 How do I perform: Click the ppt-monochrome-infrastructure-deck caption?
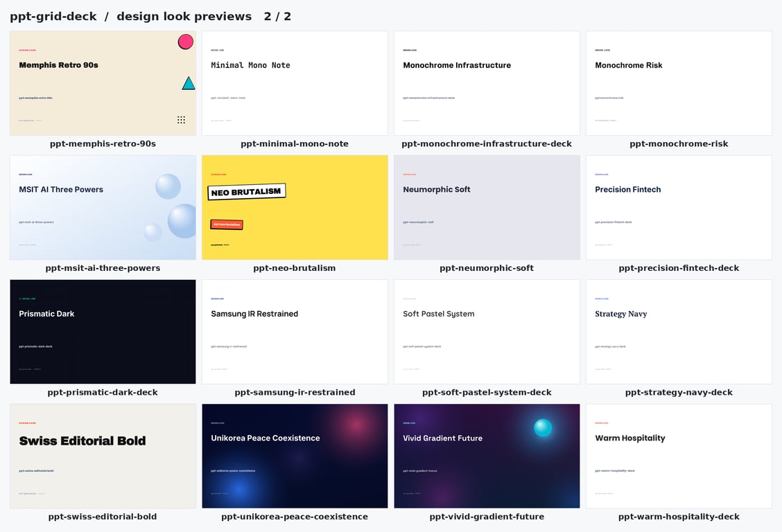pyautogui.click(x=487, y=143)
